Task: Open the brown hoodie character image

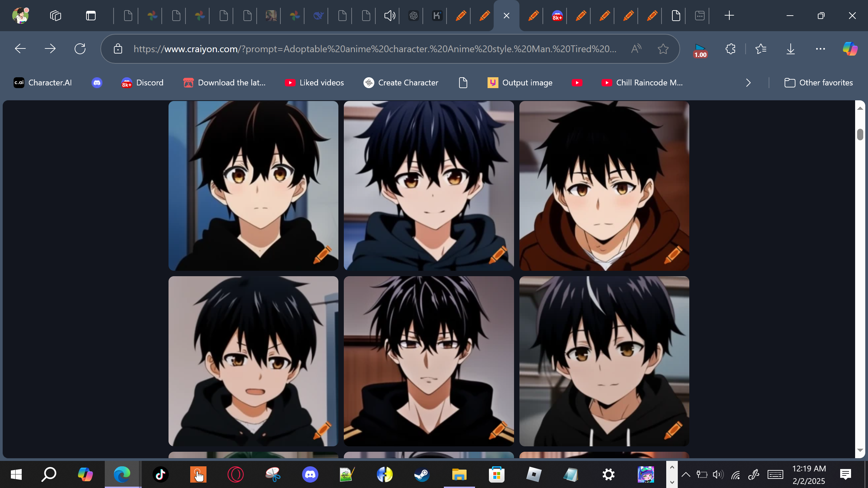Action: (604, 186)
